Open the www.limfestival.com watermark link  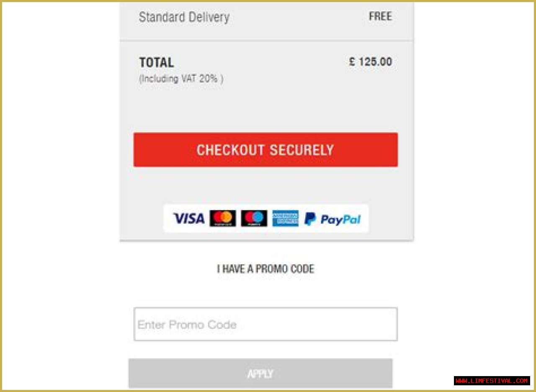coord(492,381)
